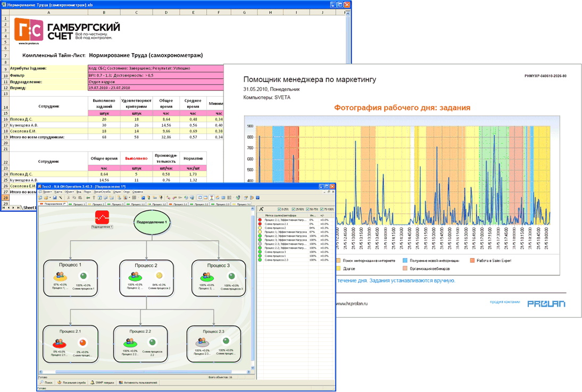Toggle the 25-50% filter checkbox
The height and width of the screenshot is (392, 582).
293,210
